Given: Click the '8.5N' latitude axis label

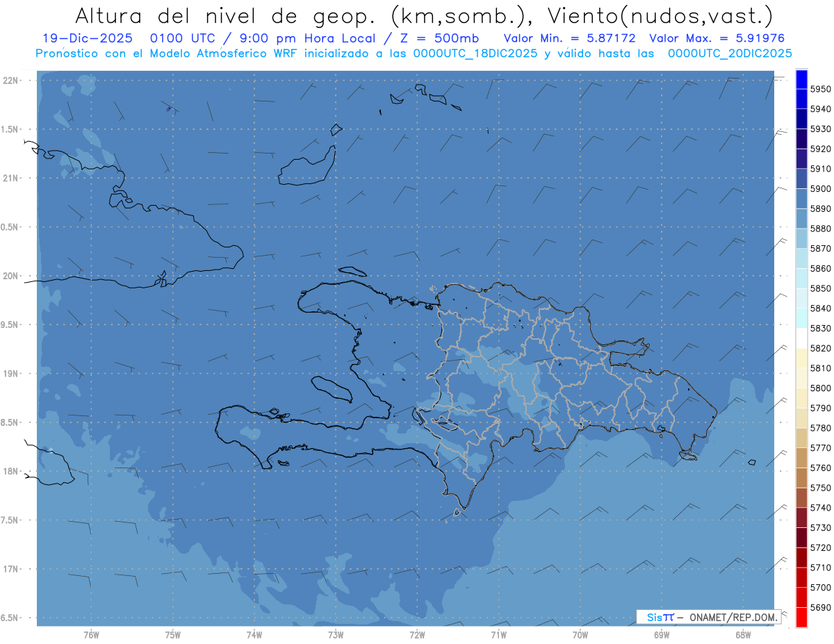Looking at the screenshot, I should [x=10, y=422].
